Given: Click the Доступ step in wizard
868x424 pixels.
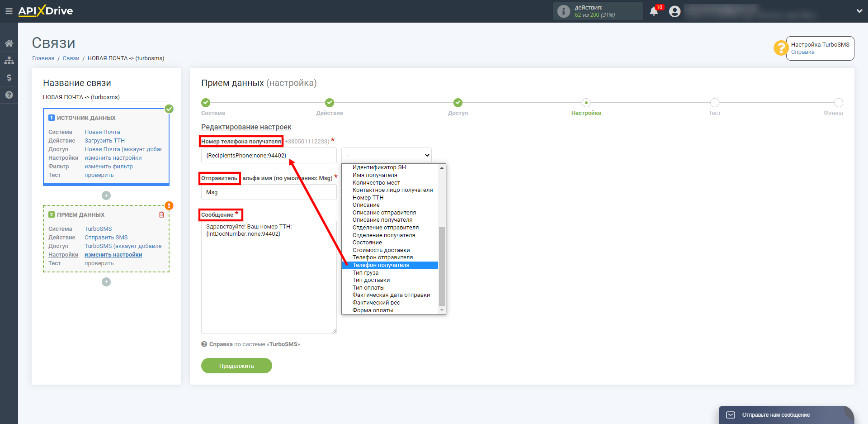Looking at the screenshot, I should [x=458, y=103].
